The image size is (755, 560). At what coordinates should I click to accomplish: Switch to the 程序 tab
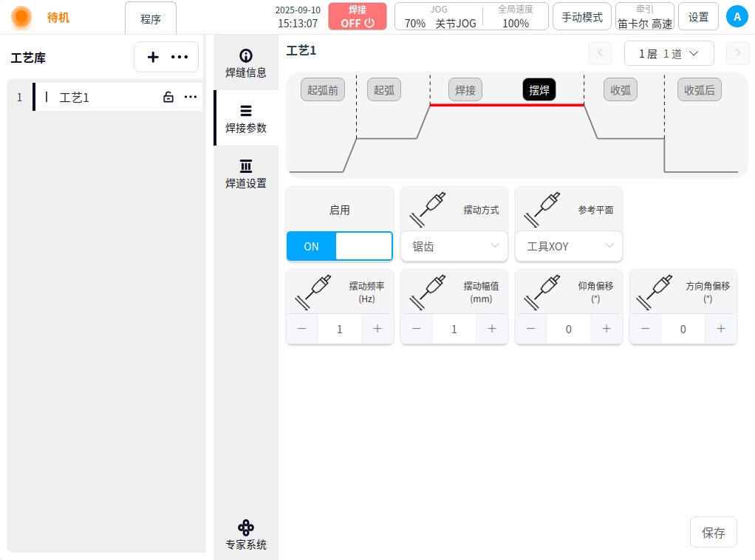coord(151,18)
